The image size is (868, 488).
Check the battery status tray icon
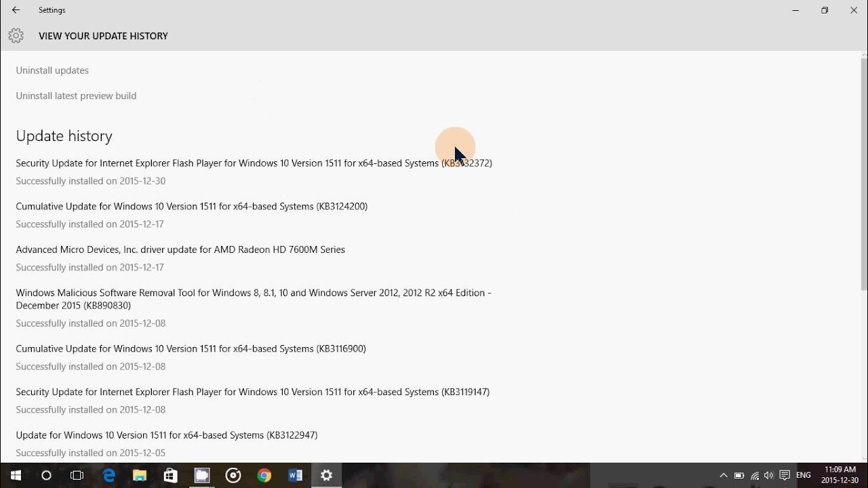(739, 476)
